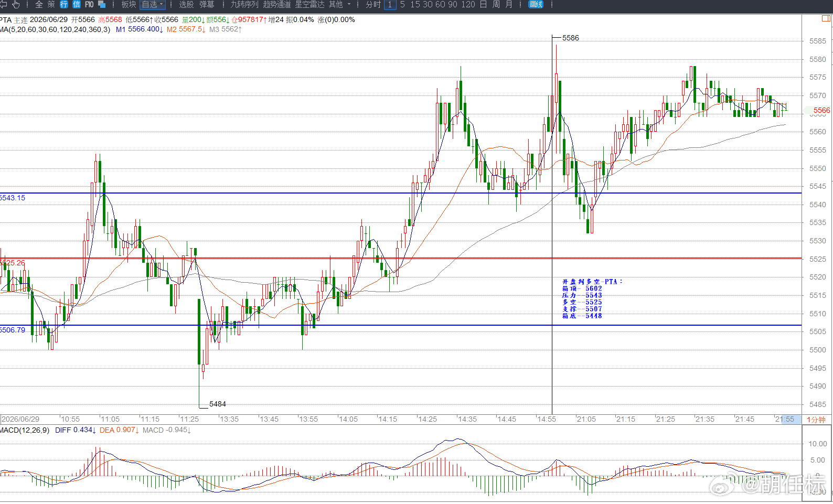Open the 选股 menu
The image size is (833, 504).
tap(186, 5)
